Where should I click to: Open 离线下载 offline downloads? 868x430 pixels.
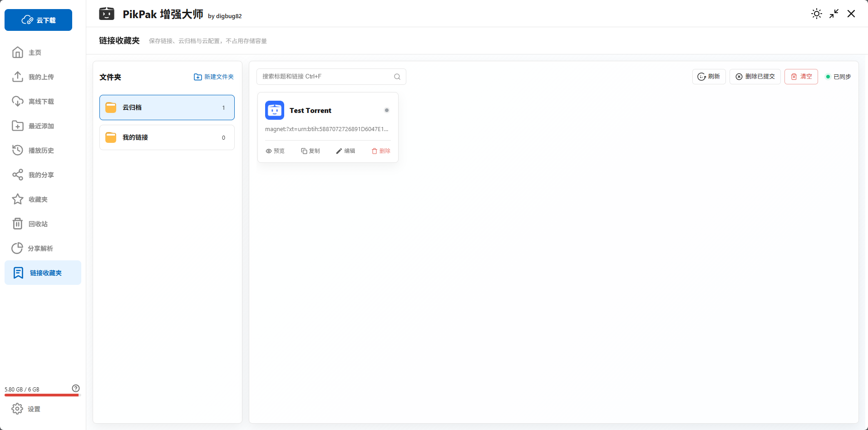(43, 102)
